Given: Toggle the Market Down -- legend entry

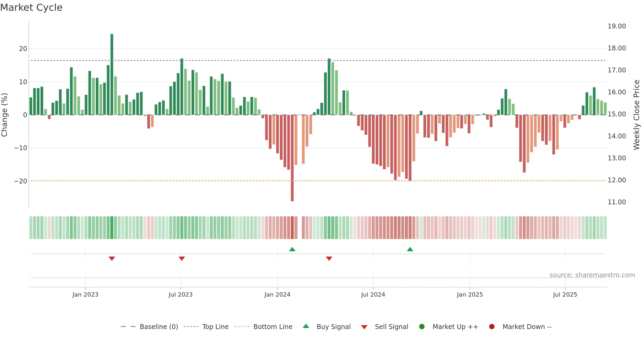Looking at the screenshot, I should (x=520, y=327).
